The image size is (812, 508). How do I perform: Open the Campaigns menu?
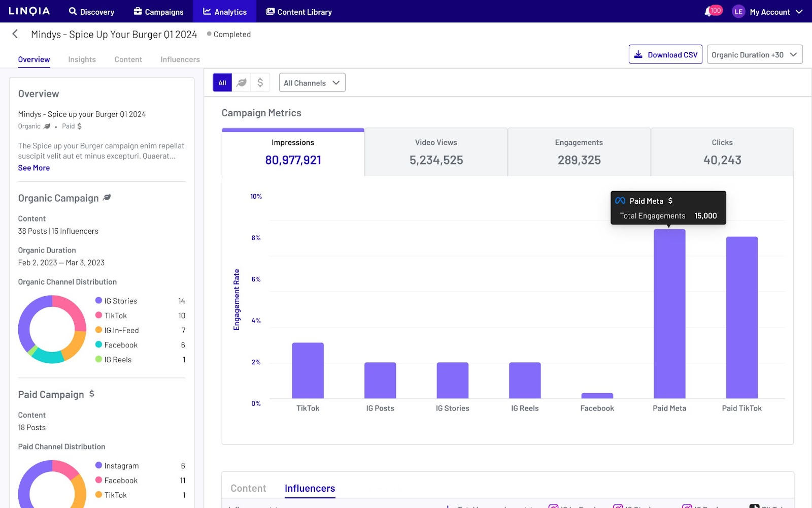coord(158,11)
